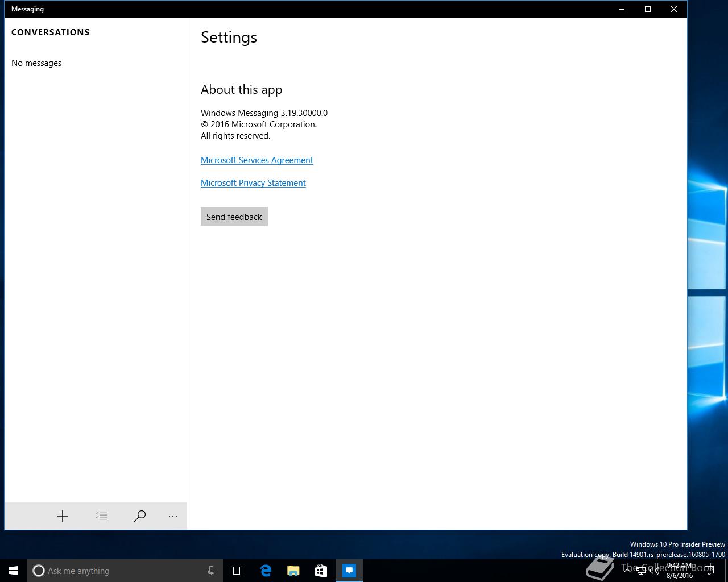This screenshot has width=728, height=582.
Task: Click the 'About this app' heading
Action: coord(242,90)
